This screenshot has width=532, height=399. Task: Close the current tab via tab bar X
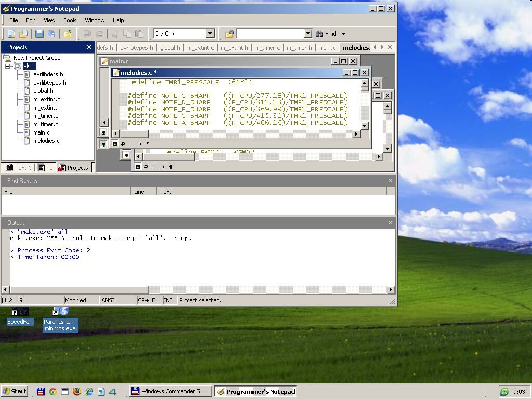[390, 47]
